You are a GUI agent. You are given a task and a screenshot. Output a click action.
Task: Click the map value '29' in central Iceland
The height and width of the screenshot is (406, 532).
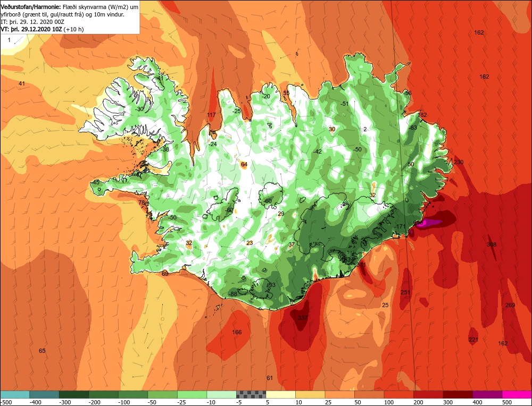[281, 214]
